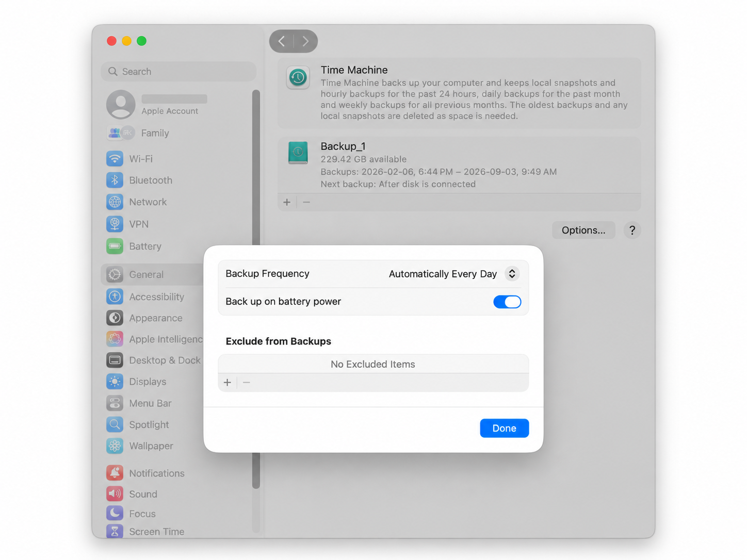Viewport: 747px width, 560px height.
Task: Open the General settings section
Action: coord(153,274)
